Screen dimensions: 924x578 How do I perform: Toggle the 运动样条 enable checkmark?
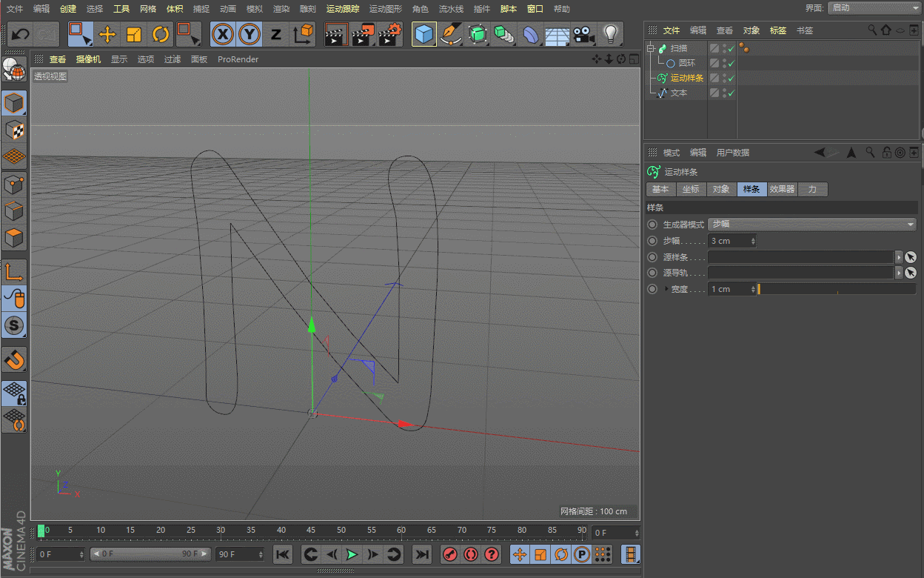731,79
